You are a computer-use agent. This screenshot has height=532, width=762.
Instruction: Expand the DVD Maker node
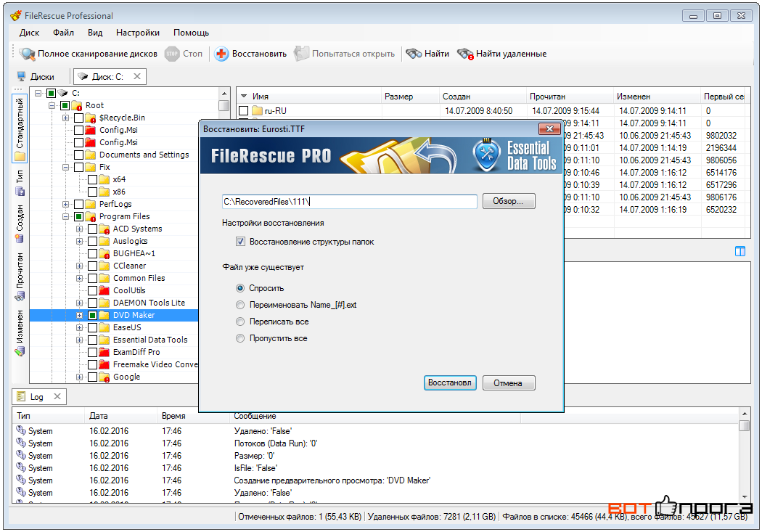pos(79,315)
